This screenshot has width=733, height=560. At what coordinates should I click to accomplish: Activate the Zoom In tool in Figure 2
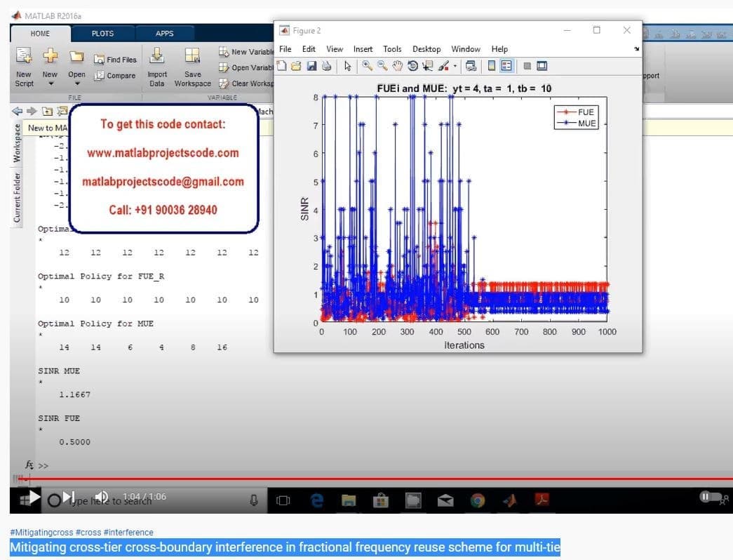(367, 66)
